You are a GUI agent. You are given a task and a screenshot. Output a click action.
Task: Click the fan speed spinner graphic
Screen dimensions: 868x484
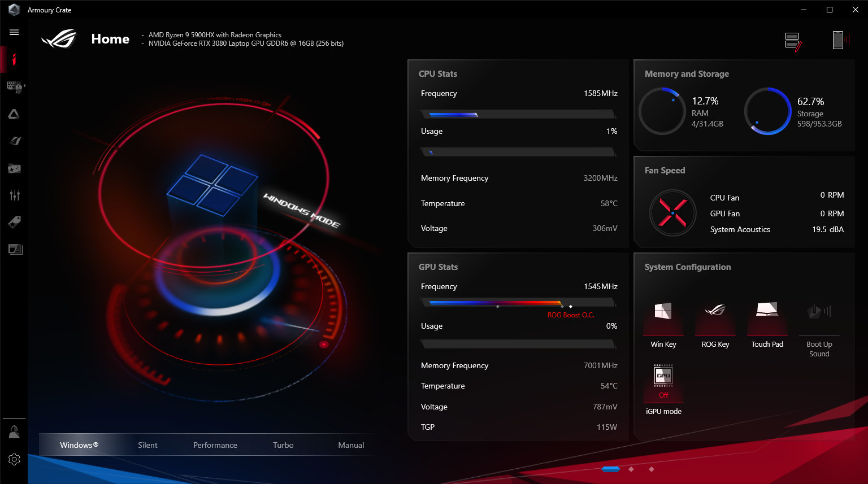tap(672, 213)
